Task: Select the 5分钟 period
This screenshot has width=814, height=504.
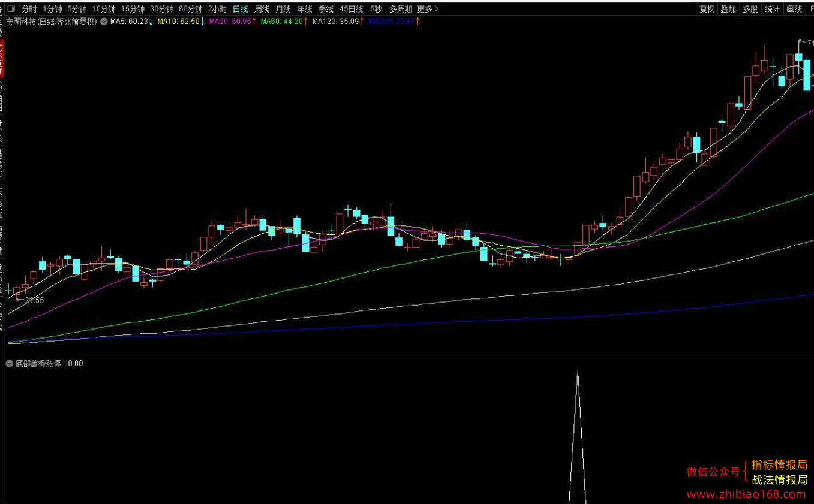Action: [77, 9]
